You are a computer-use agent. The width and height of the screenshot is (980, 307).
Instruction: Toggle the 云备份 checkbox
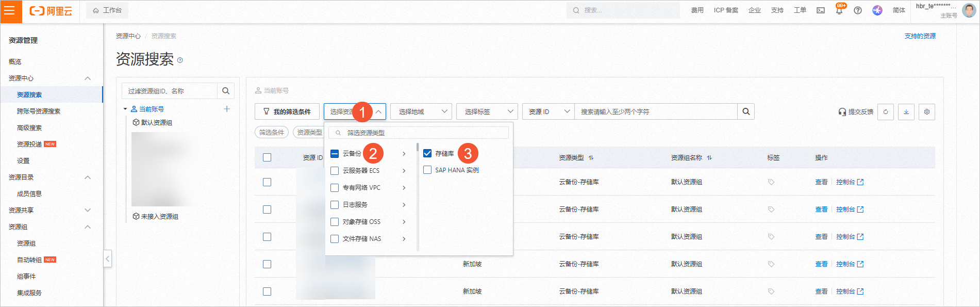335,154
